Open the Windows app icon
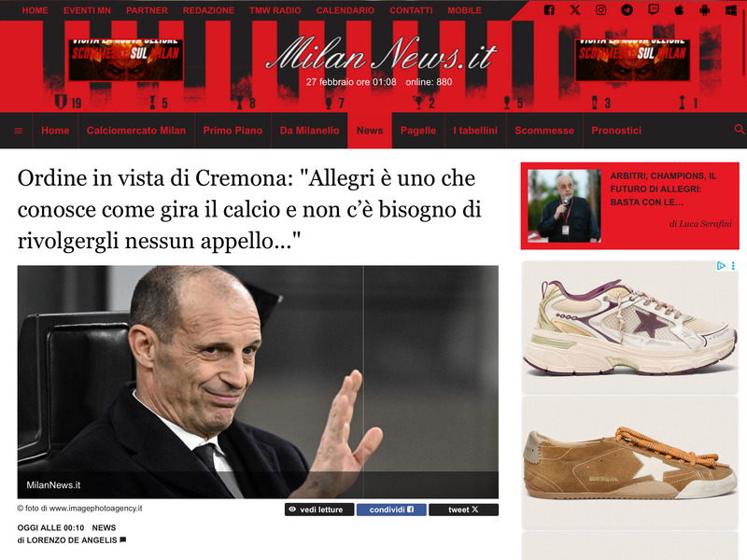The height and width of the screenshot is (560, 747). tap(731, 10)
